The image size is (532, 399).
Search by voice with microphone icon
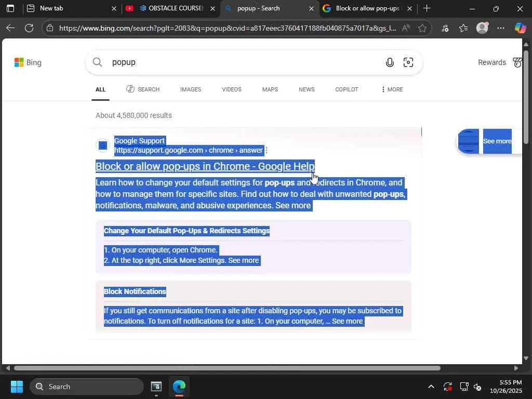click(x=390, y=62)
